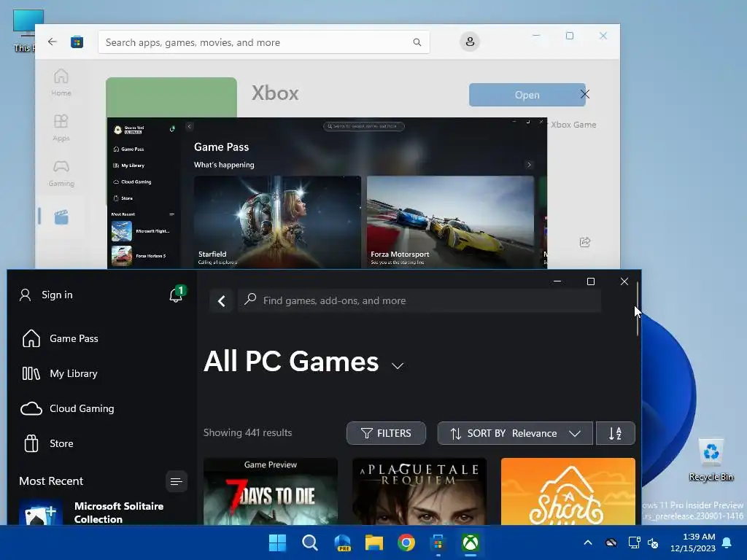Click the Microsoft Store search magnifier icon

(x=417, y=42)
